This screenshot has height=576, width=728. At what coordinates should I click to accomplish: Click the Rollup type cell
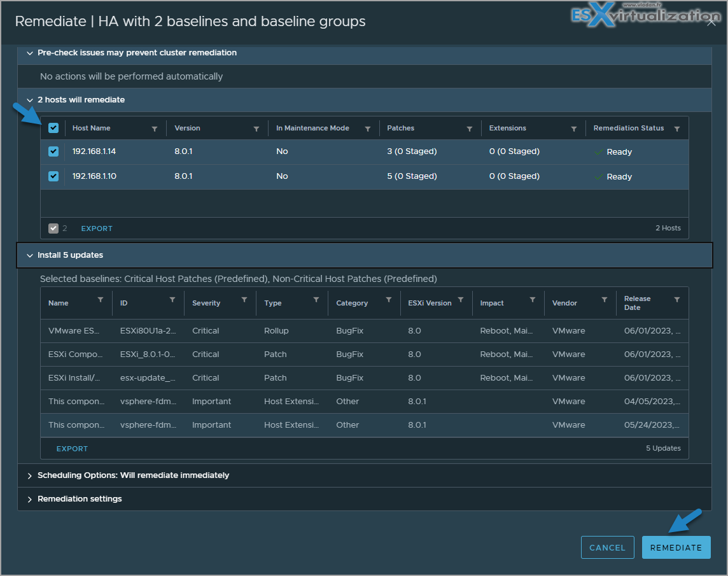pyautogui.click(x=276, y=331)
